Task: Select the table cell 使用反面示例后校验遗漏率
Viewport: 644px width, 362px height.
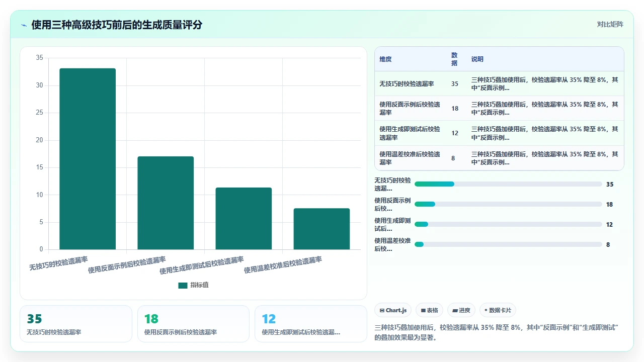Action: pyautogui.click(x=410, y=109)
